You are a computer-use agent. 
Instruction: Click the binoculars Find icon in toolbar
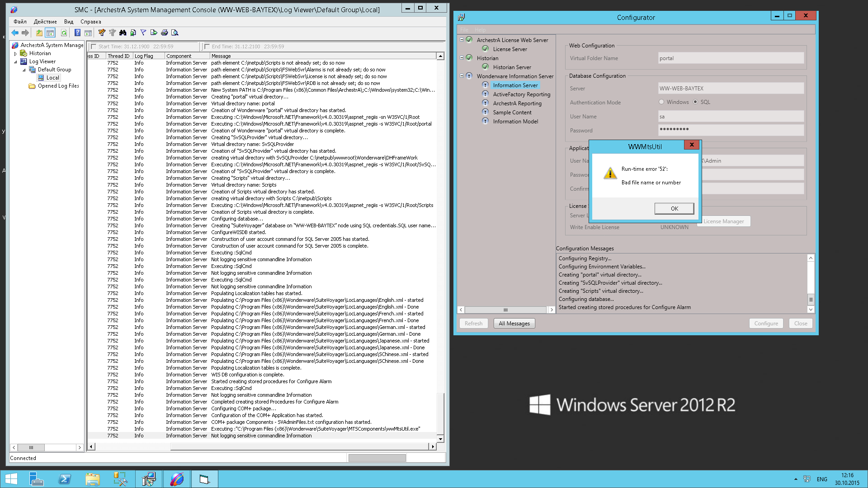(123, 33)
